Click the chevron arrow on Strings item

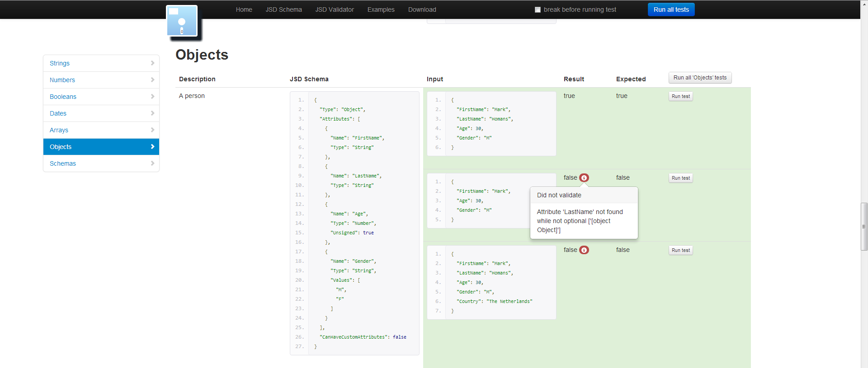[x=152, y=63]
